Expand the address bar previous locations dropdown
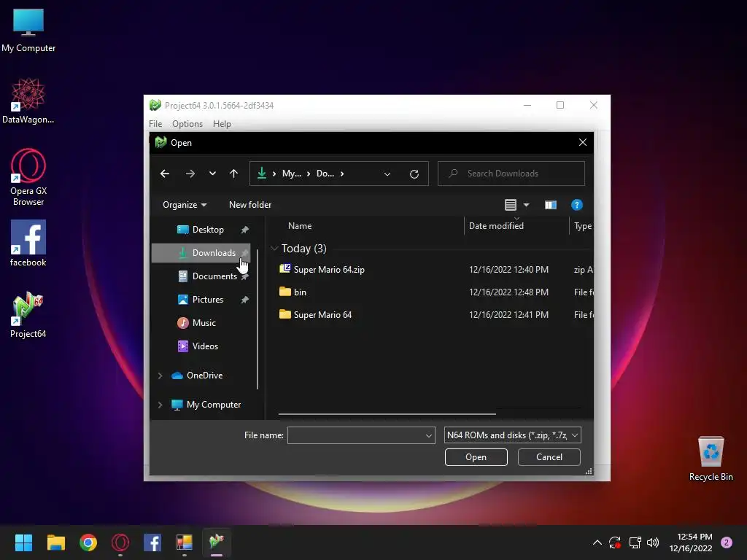Screen dimensions: 747x560 pos(387,174)
